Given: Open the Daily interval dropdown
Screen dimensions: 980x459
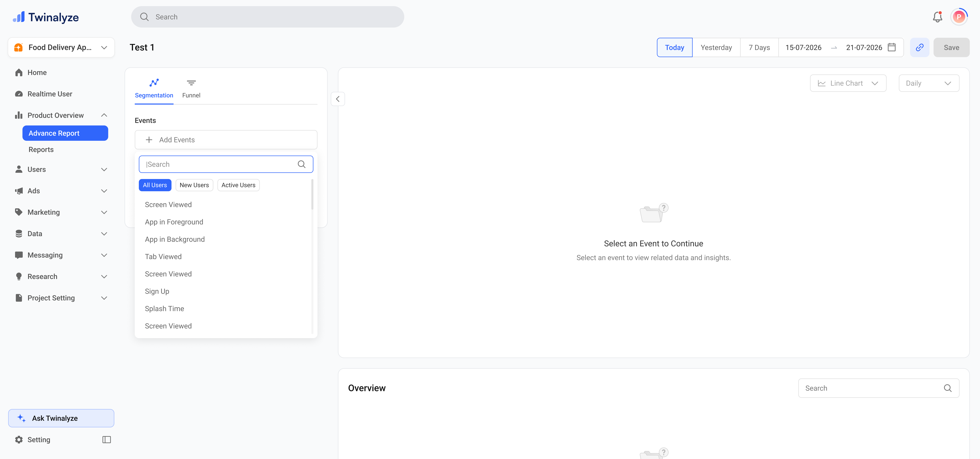Looking at the screenshot, I should tap(929, 83).
